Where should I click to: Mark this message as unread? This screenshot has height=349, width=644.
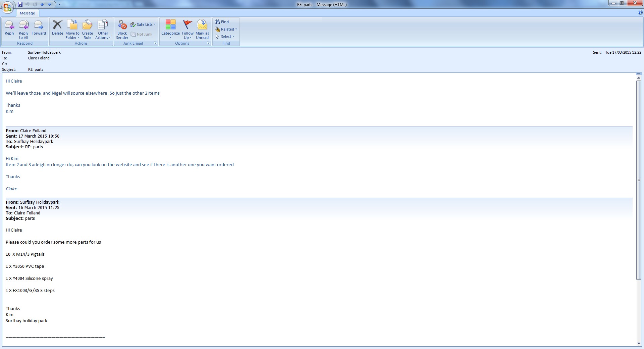tap(202, 29)
